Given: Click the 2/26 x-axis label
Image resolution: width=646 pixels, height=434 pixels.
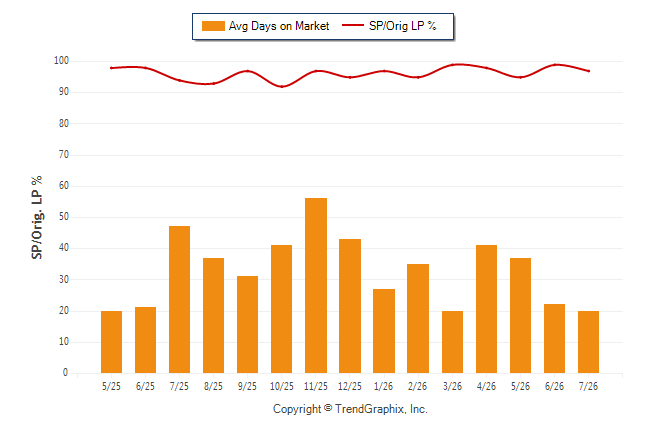Looking at the screenshot, I should (x=418, y=386).
